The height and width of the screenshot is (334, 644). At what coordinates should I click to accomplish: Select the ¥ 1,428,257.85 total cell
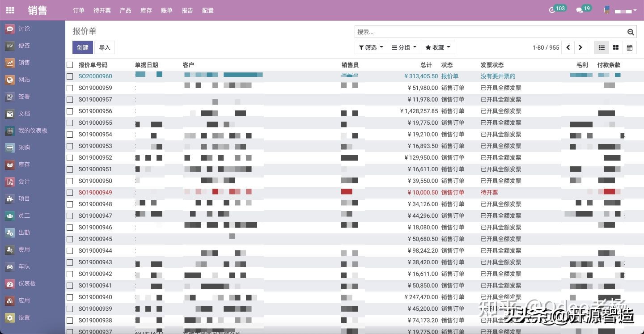click(x=419, y=111)
